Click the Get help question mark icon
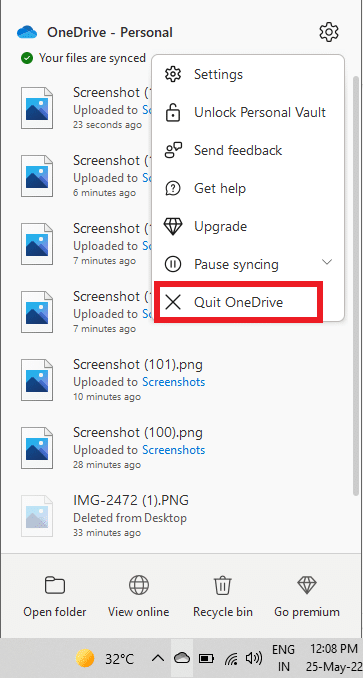The width and height of the screenshot is (363, 678). click(173, 189)
